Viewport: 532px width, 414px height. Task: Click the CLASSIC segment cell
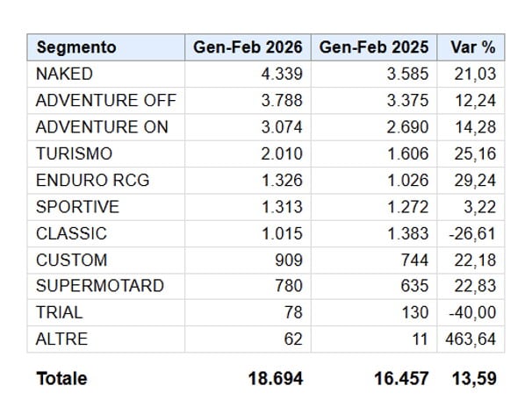71,233
